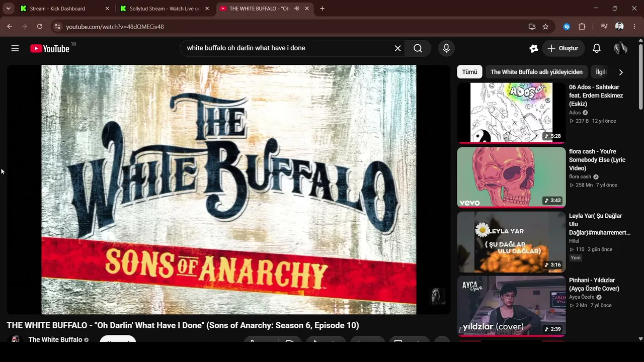The height and width of the screenshot is (362, 644).
Task: Select The White Buffalo adlı yükleyiciden chip
Action: click(536, 72)
